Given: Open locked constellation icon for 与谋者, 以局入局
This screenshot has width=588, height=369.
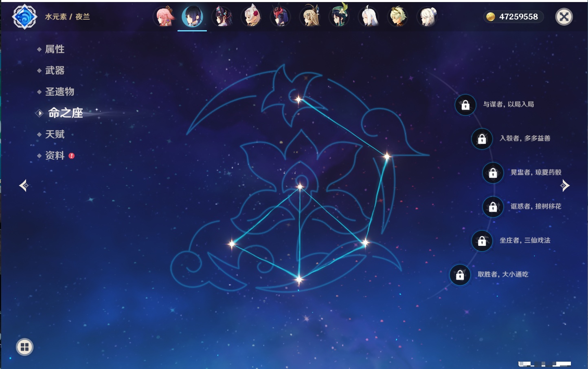Looking at the screenshot, I should pyautogui.click(x=465, y=105).
